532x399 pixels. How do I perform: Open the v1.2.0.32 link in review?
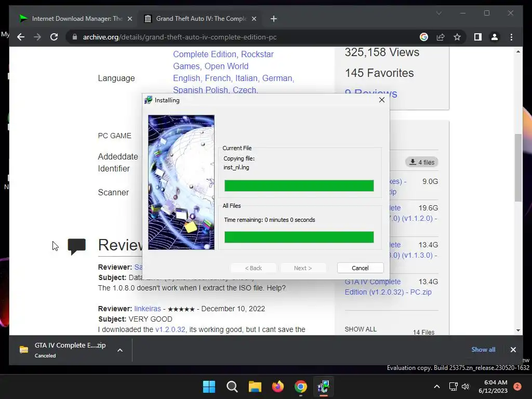click(170, 329)
